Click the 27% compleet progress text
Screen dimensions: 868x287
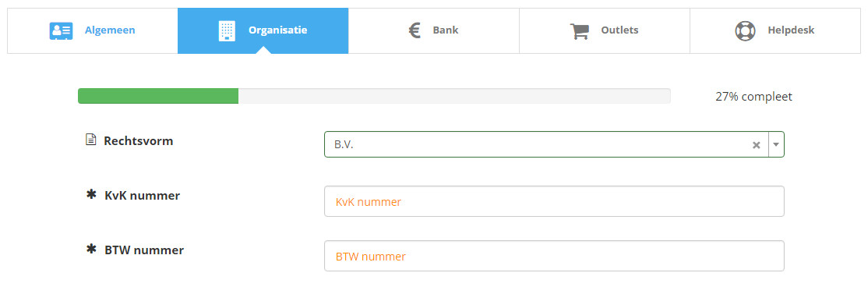pyautogui.click(x=753, y=97)
